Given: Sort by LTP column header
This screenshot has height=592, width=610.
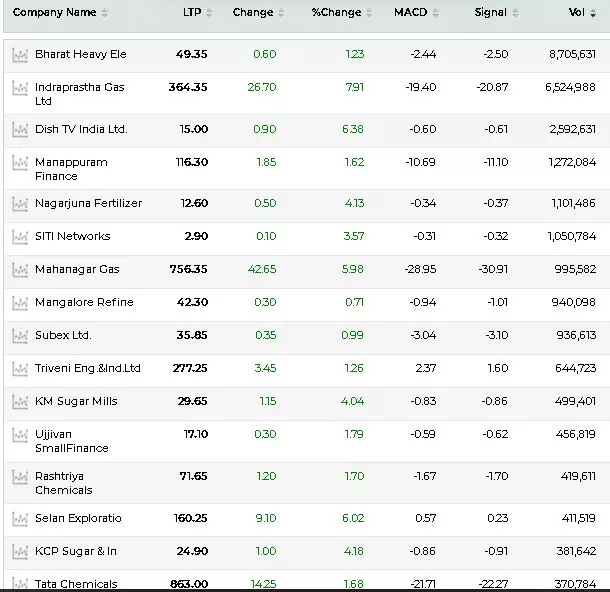Looking at the screenshot, I should (192, 13).
